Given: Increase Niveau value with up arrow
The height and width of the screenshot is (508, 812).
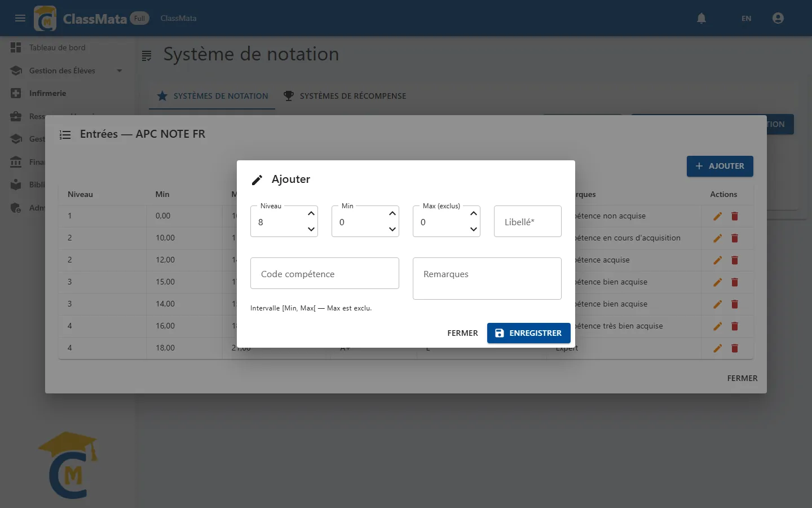Looking at the screenshot, I should pos(311,213).
